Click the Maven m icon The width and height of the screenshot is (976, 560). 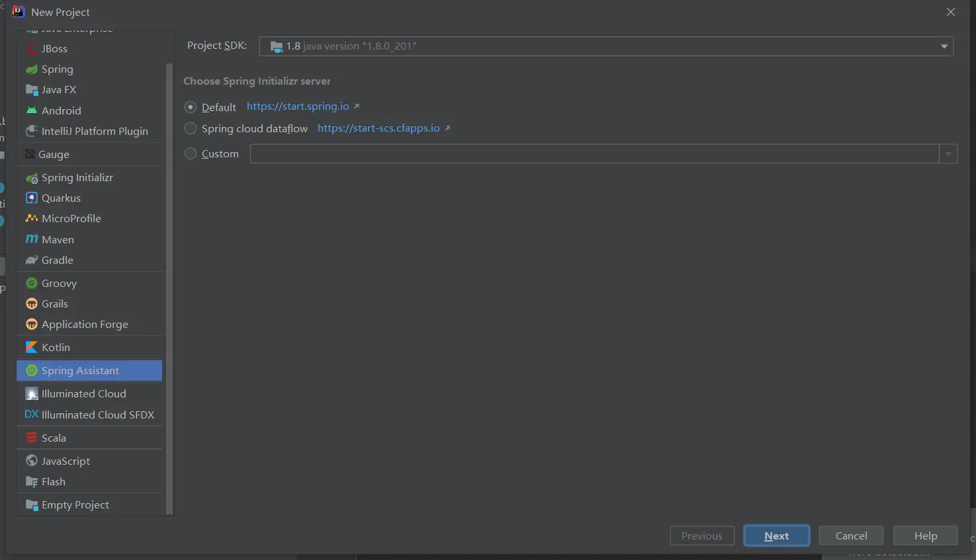pyautogui.click(x=32, y=239)
